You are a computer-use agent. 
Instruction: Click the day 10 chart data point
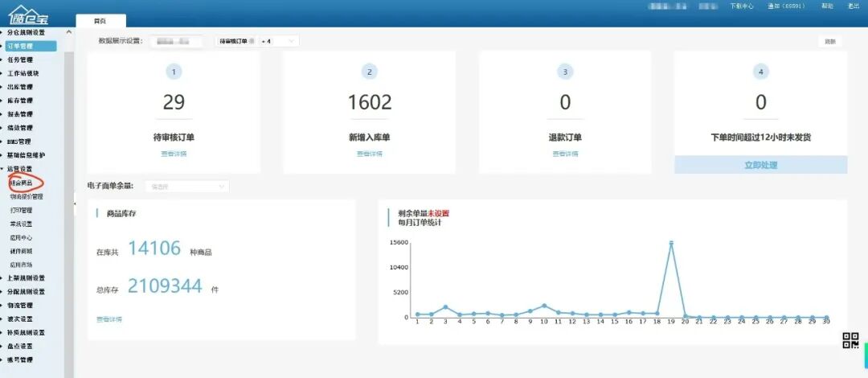[x=544, y=306]
